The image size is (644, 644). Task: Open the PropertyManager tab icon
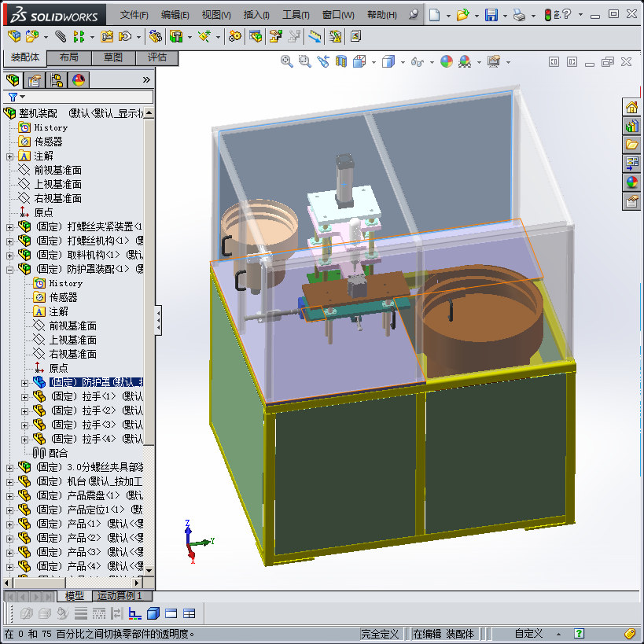tap(35, 79)
